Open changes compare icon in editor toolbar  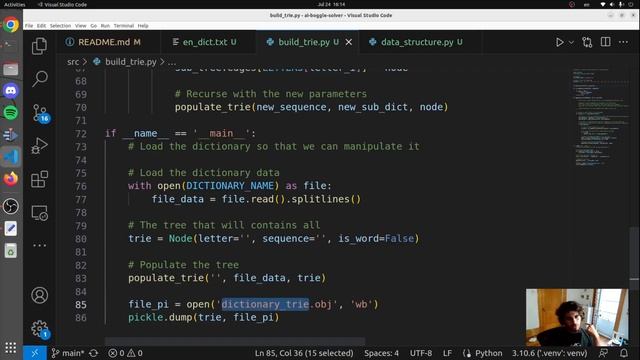(587, 42)
